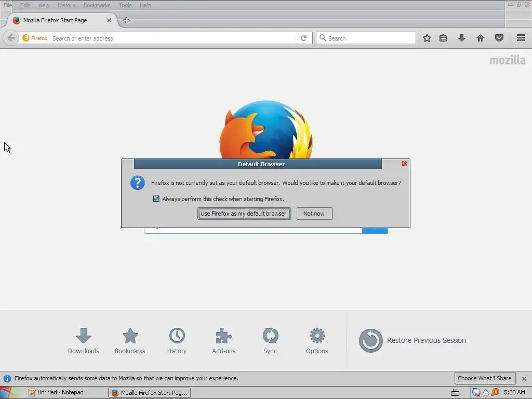The image size is (532, 399).
Task: Open Bookmarks from start page shortcuts
Action: [130, 341]
